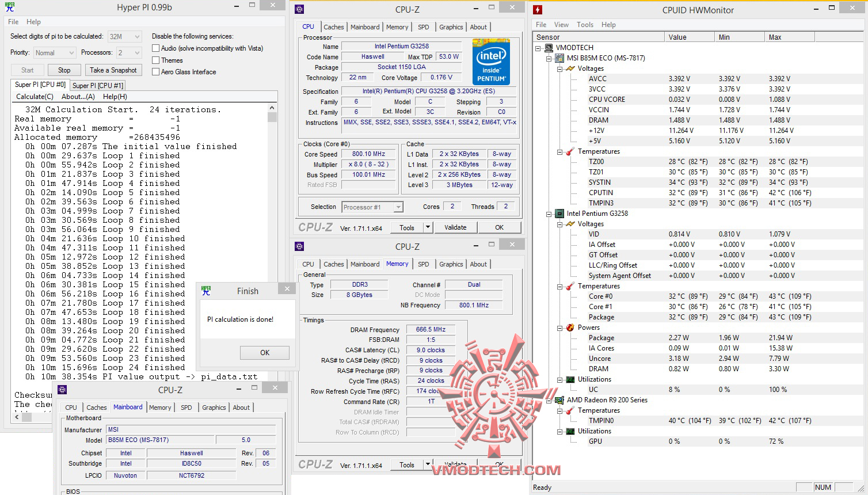Switch to Super PI [CPU #1] tab
Image resolution: width=868 pixels, height=495 pixels.
[98, 85]
